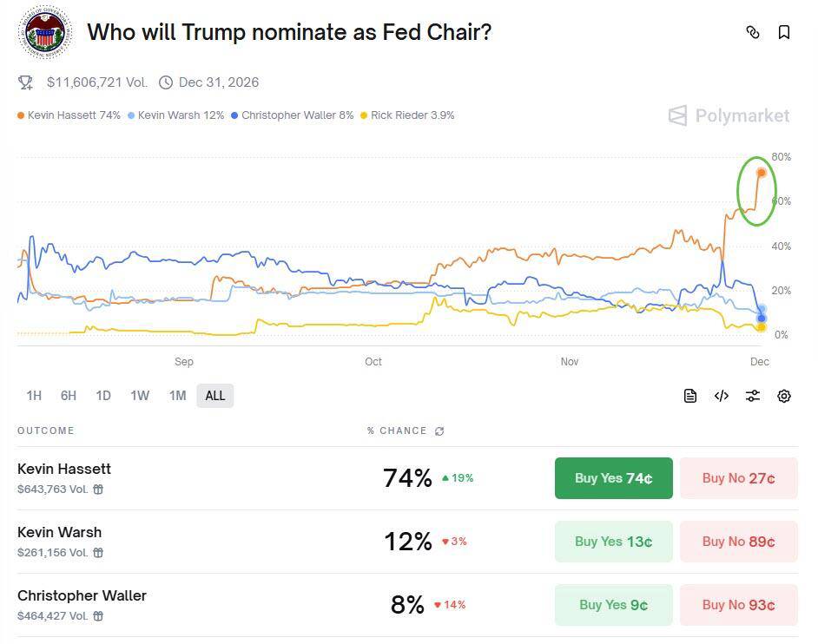Screen dimensions: 818x644
Task: Select the 1M chart range
Action: [x=177, y=395]
